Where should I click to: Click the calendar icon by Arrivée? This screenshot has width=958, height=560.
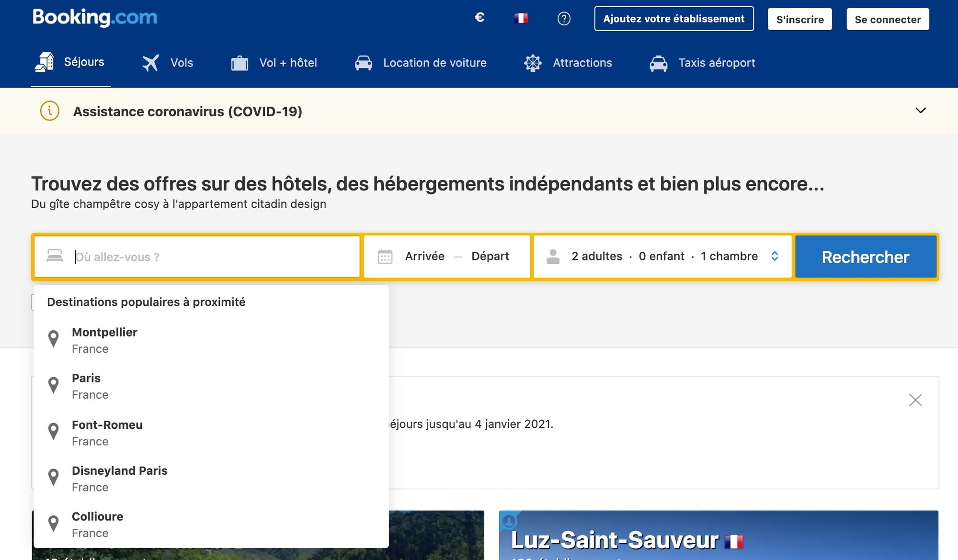pyautogui.click(x=385, y=257)
